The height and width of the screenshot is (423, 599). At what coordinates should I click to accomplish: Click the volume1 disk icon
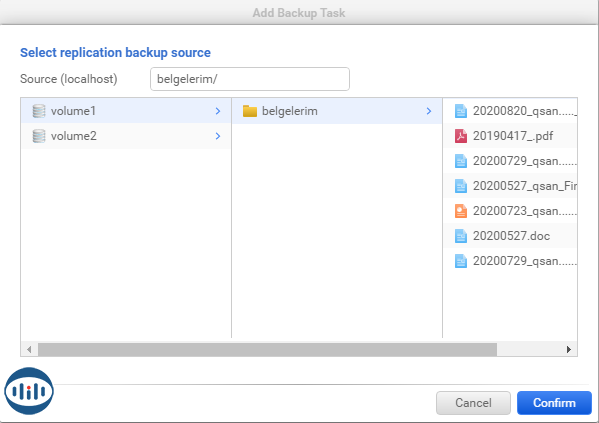[39, 111]
